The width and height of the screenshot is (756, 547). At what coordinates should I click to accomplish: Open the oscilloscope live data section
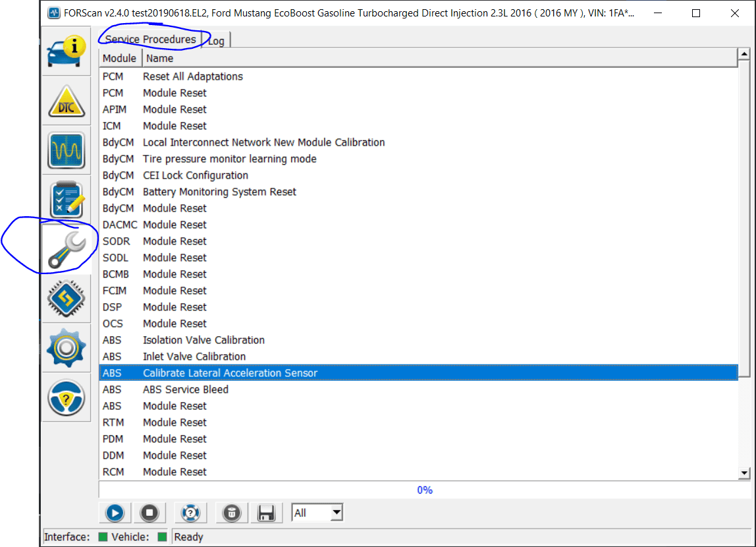point(67,150)
